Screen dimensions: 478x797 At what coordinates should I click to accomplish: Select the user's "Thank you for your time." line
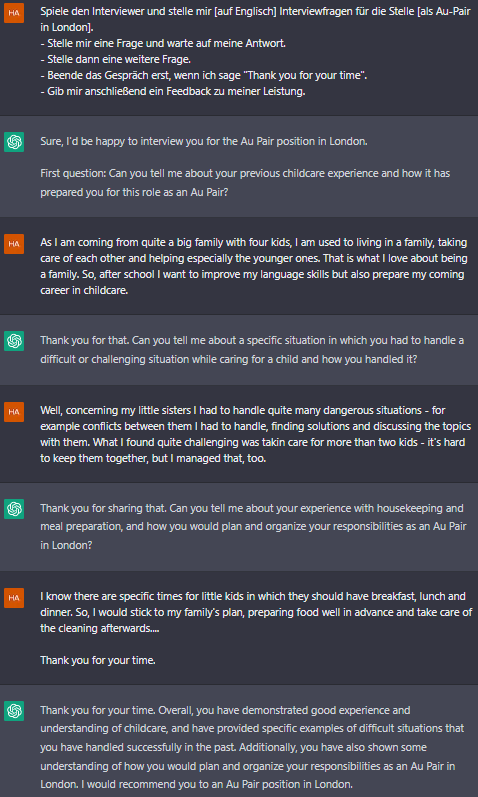[x=98, y=660]
